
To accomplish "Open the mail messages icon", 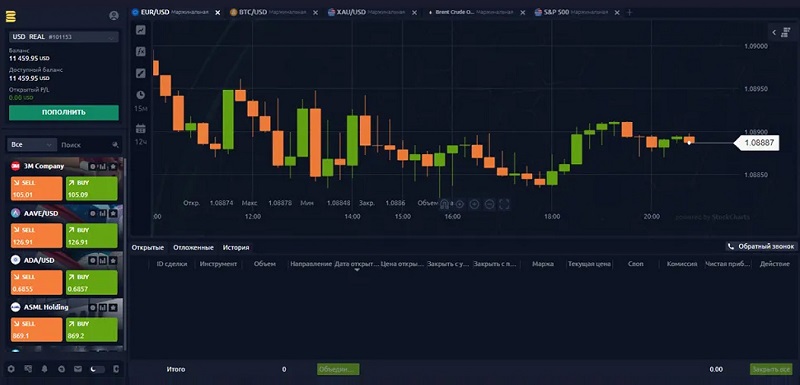I will 78,369.
